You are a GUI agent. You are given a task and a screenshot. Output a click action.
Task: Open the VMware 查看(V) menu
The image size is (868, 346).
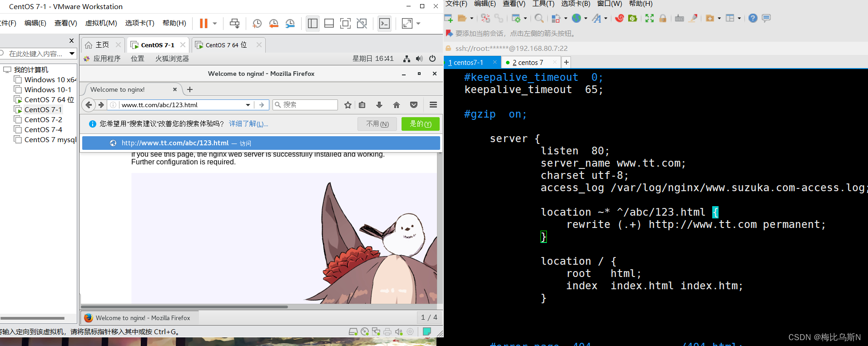66,23
